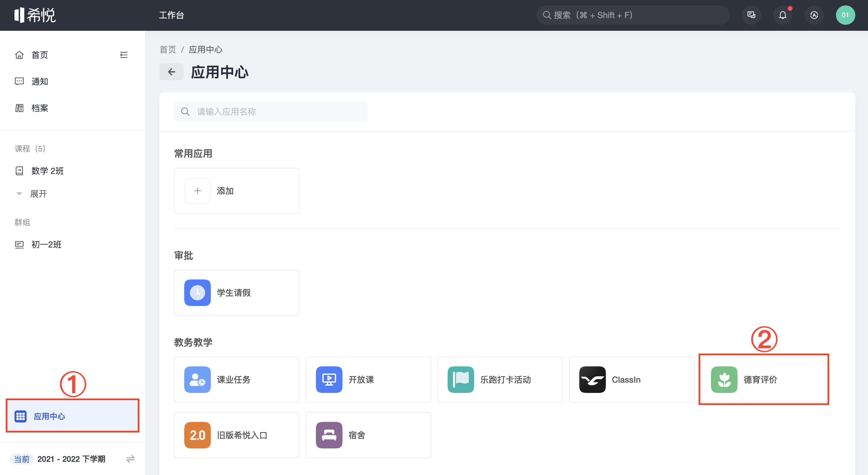868x475 pixels.
Task: Click the 2021 - 2022 下学期 semester label
Action: click(72, 459)
